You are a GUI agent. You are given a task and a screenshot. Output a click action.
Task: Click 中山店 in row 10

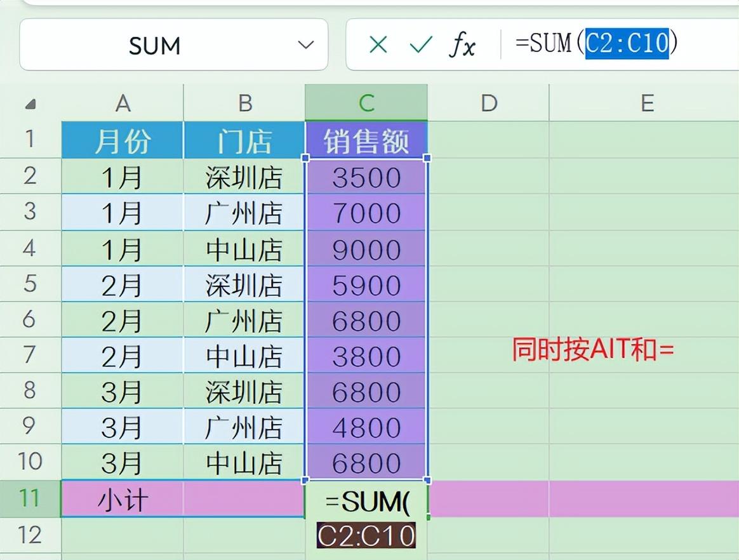(244, 462)
